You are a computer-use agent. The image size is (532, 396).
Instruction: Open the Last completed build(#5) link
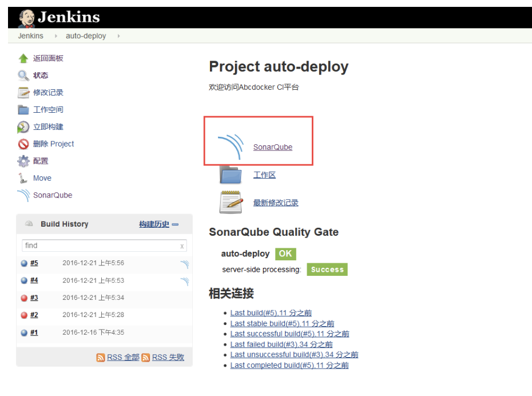[x=289, y=366]
